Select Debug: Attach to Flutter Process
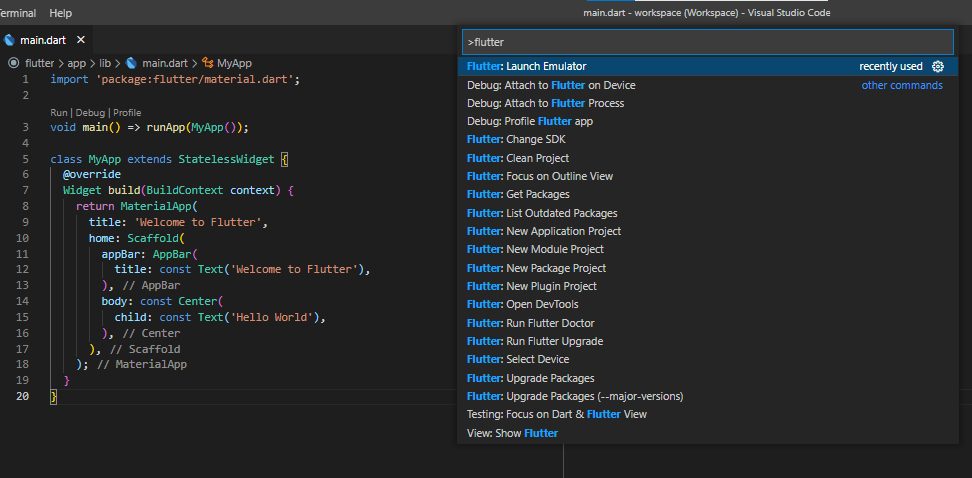The image size is (972, 478). point(708,103)
